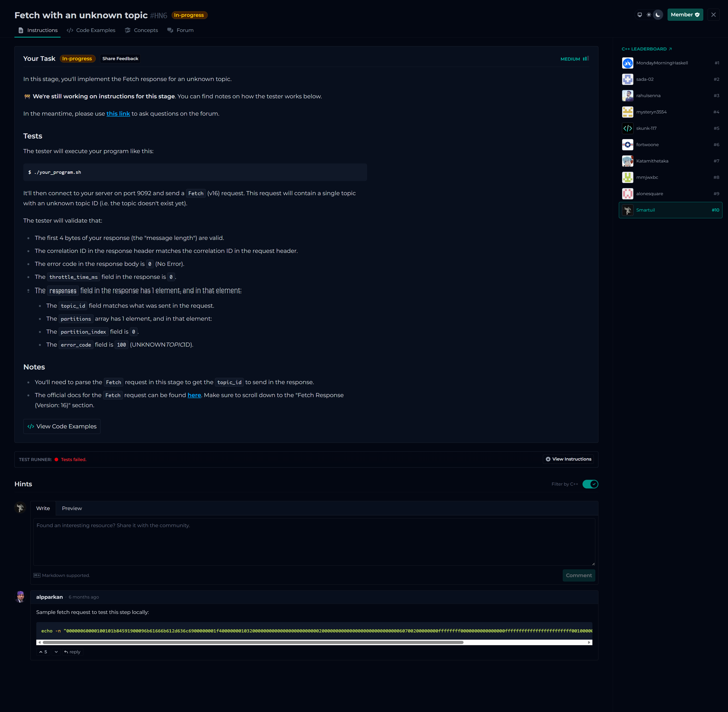Open View Code Examples button

coord(62,426)
